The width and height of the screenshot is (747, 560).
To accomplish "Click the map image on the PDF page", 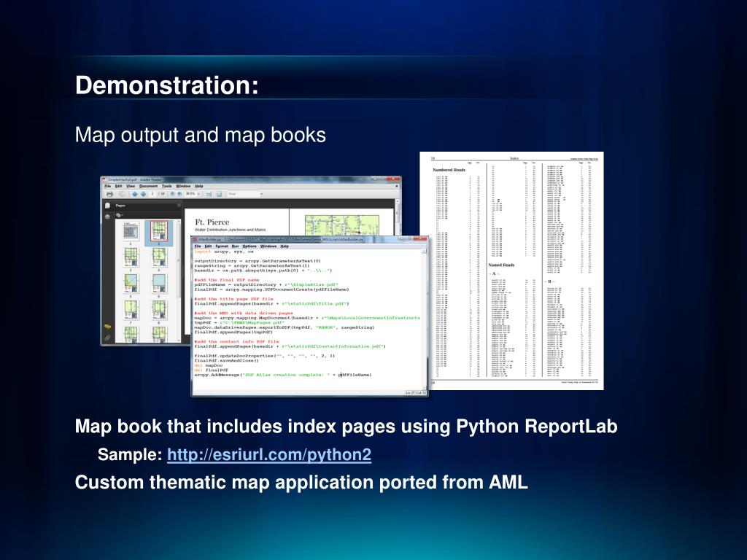I will coord(342,226).
